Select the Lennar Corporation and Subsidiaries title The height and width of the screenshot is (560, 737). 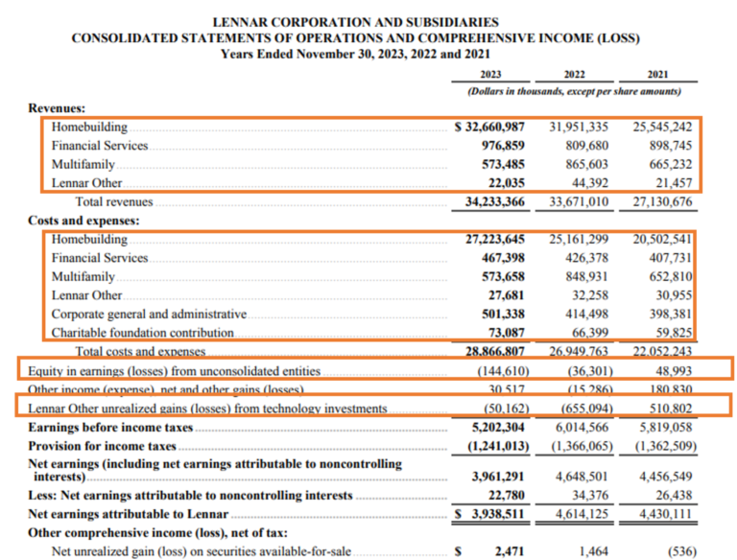point(357,20)
